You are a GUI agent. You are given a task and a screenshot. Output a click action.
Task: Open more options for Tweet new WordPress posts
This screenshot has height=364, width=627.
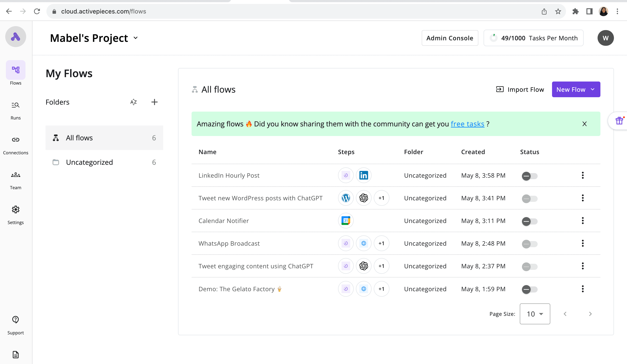point(583,198)
